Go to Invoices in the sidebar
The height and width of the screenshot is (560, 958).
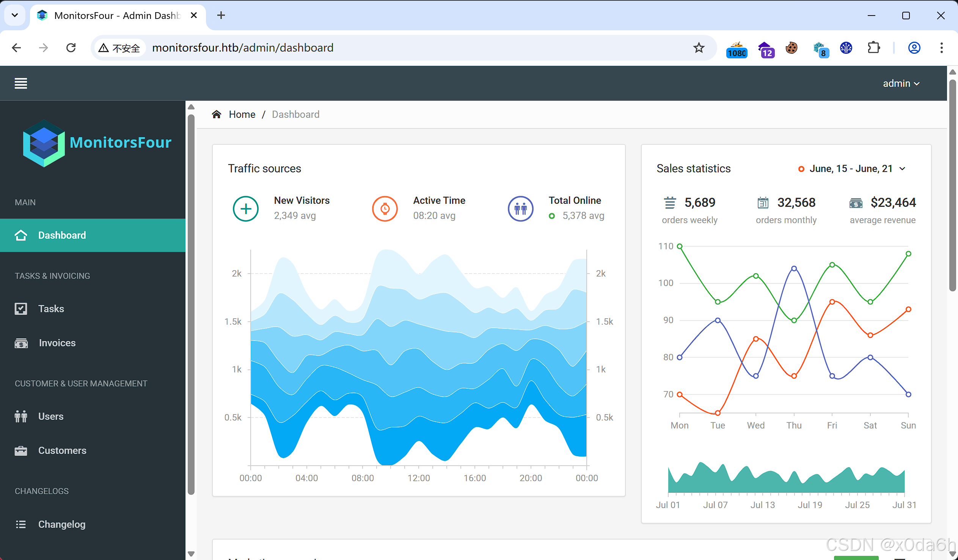[x=57, y=343]
